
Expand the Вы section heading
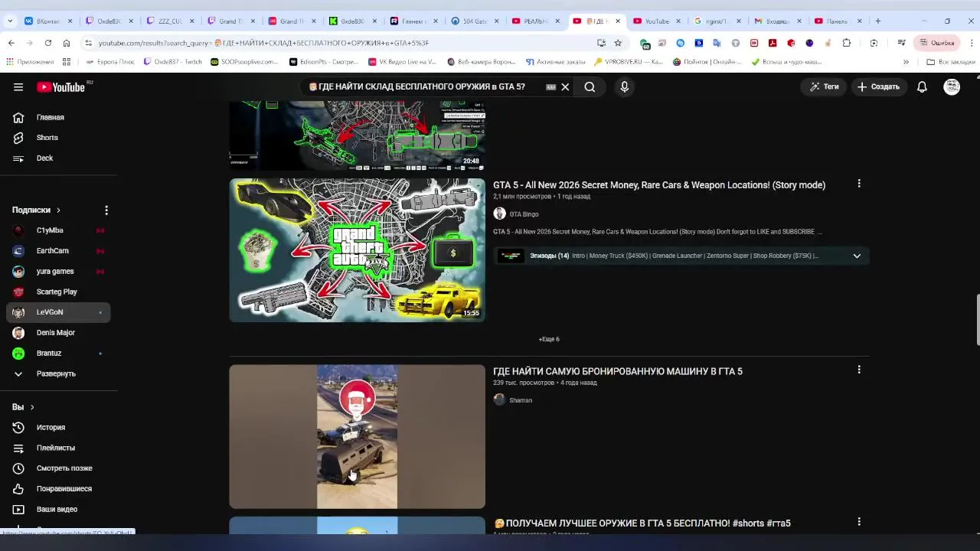pos(23,407)
